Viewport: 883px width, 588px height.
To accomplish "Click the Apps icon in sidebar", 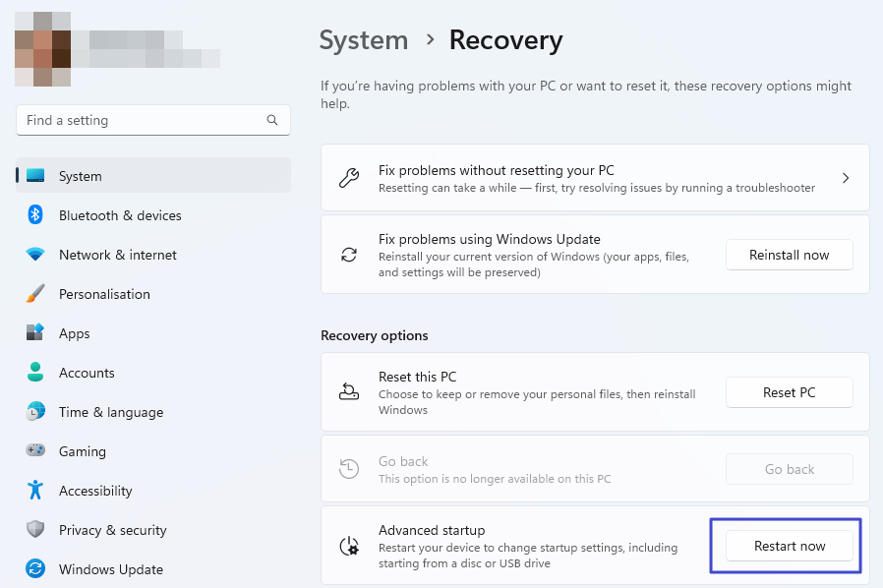I will pyautogui.click(x=35, y=333).
